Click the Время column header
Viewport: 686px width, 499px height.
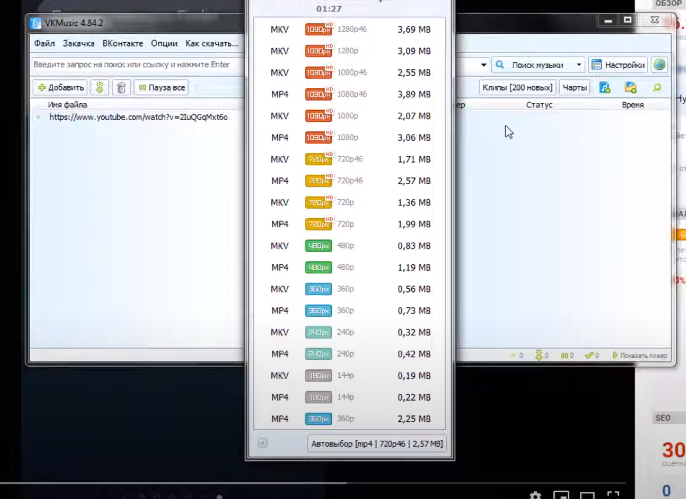633,105
